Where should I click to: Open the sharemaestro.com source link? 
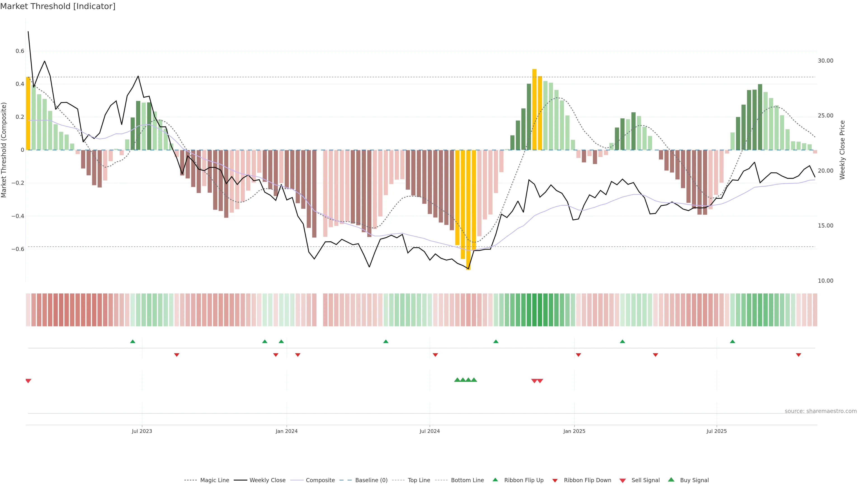tap(821, 411)
